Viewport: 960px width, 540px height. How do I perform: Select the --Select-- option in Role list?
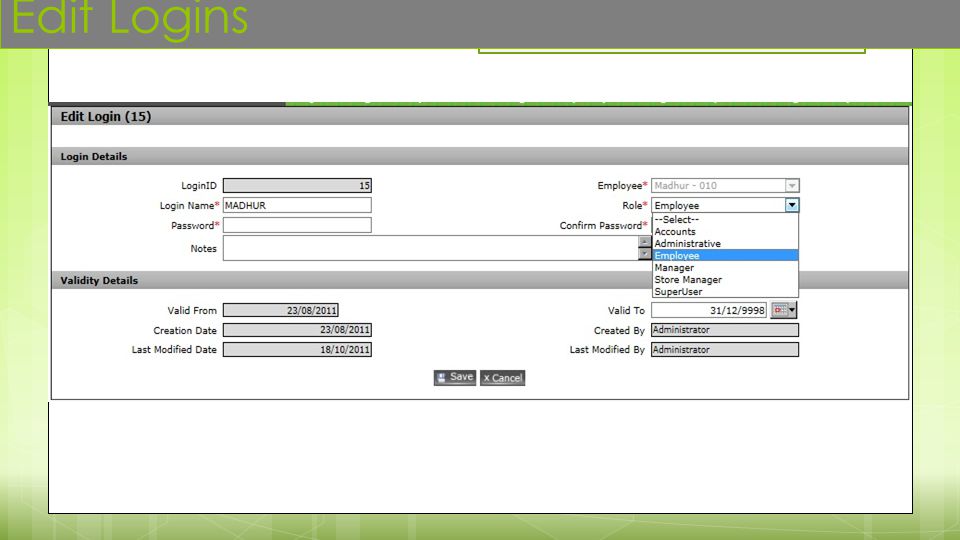click(725, 219)
